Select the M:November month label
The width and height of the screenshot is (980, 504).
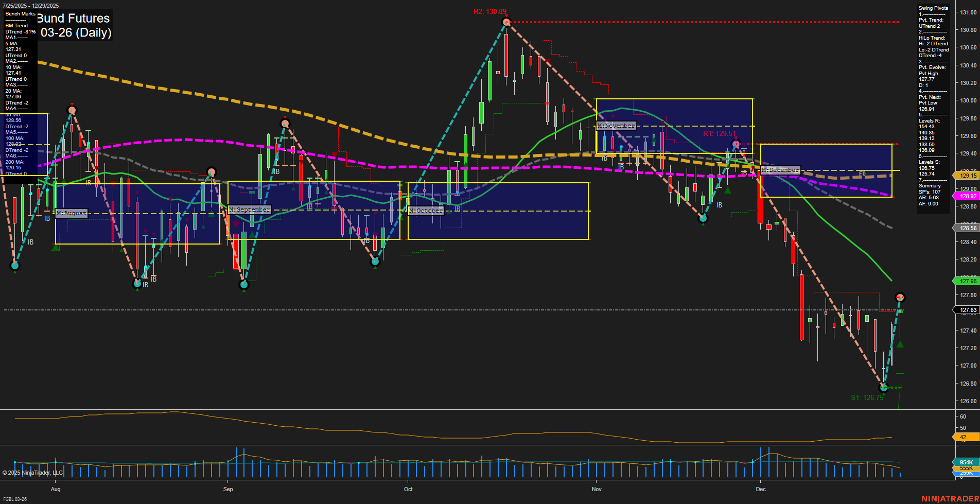616,125
